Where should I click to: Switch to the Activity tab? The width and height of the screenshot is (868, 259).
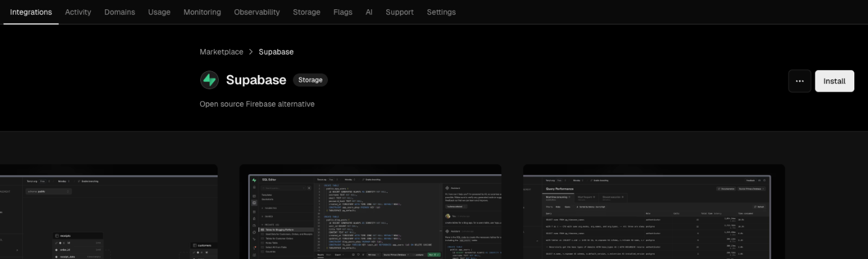coord(78,12)
